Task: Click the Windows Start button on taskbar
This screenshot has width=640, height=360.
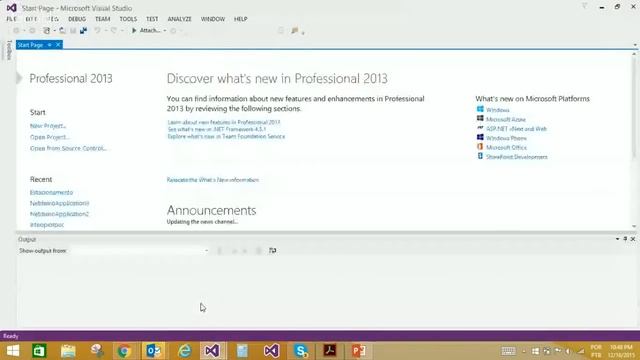Action: (13, 351)
